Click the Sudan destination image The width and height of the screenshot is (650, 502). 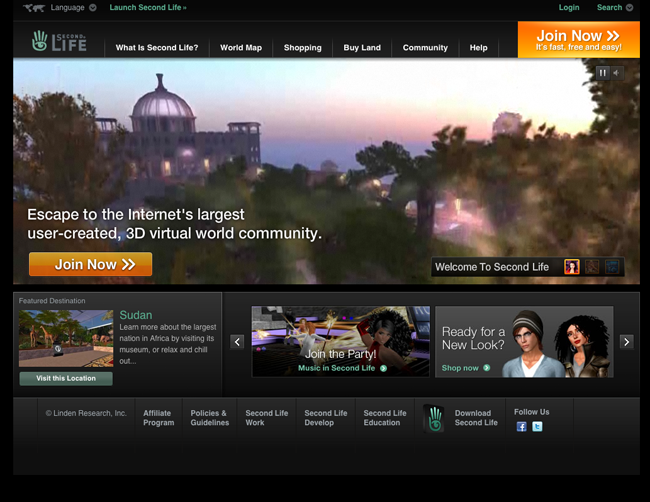66,338
